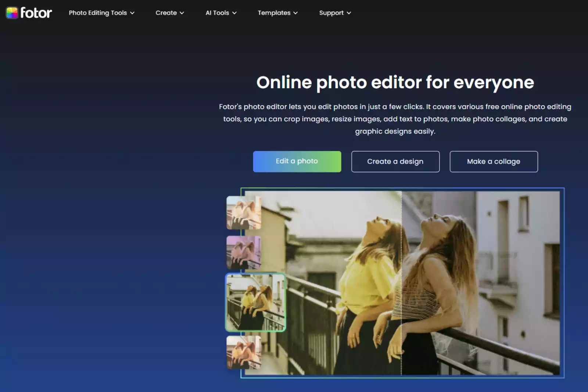Select the topmost warm filter thumbnail
This screenshot has height=392, width=588.
click(x=243, y=212)
